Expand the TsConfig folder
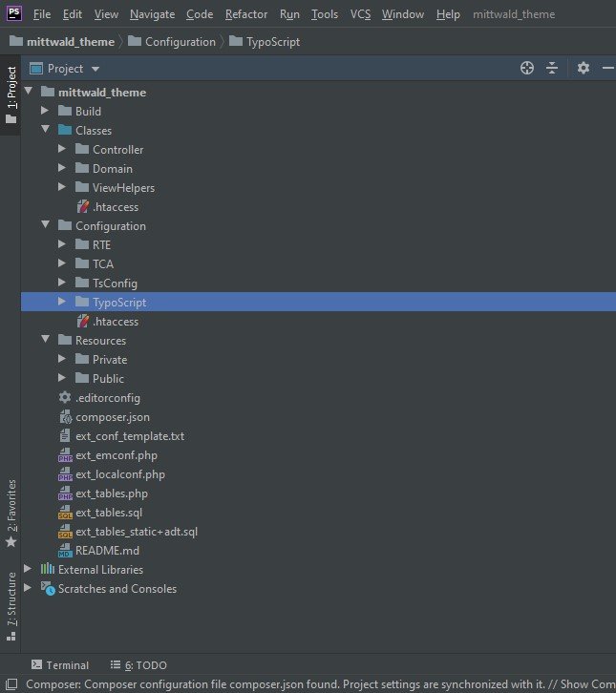616x693 pixels. [x=62, y=283]
